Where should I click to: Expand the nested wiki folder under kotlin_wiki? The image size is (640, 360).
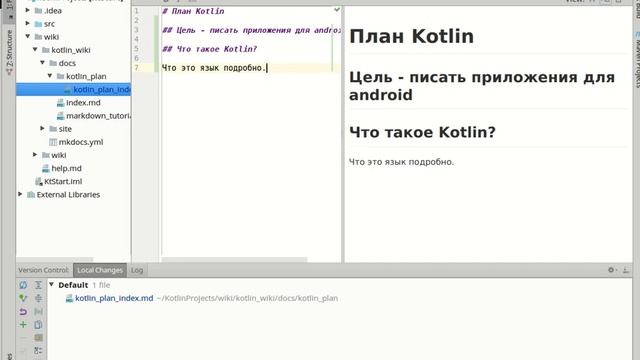(x=35, y=155)
